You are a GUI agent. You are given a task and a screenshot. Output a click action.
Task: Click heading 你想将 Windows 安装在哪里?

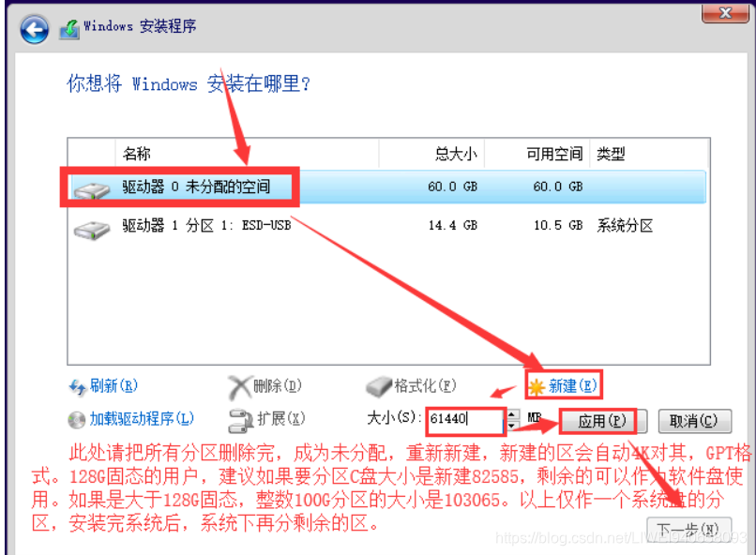pos(188,83)
